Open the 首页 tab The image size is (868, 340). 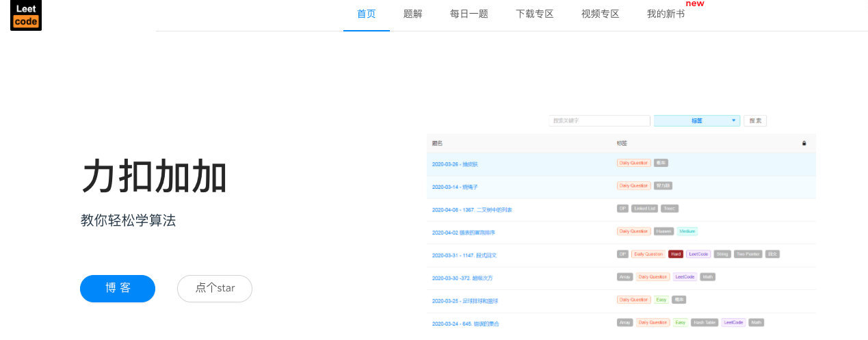[x=367, y=14]
